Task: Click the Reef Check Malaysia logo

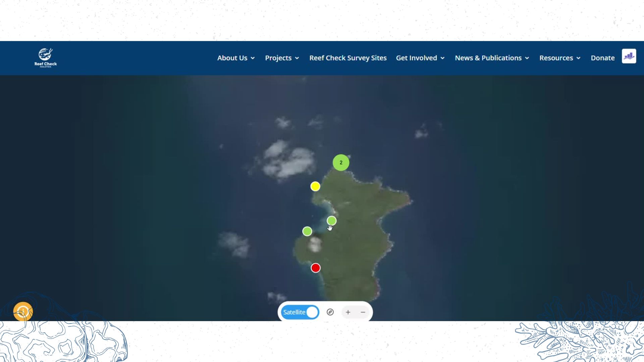Action: tap(46, 58)
